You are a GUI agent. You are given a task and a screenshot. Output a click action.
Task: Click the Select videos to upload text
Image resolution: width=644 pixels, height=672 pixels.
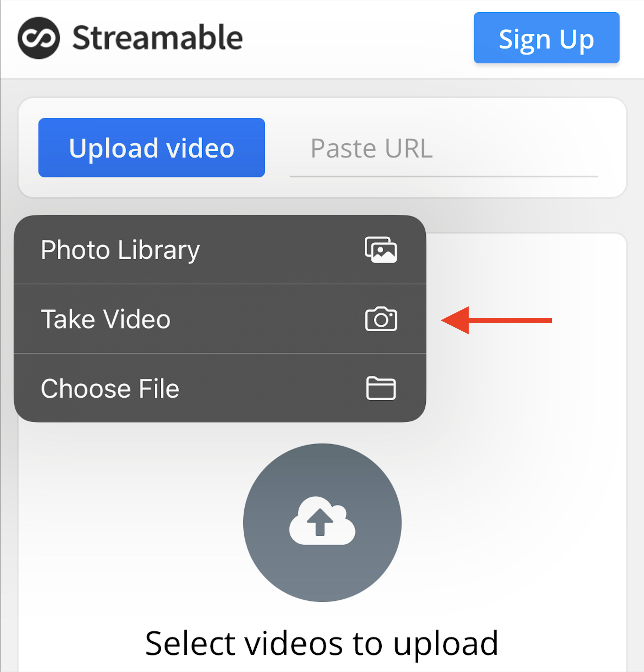point(322,643)
